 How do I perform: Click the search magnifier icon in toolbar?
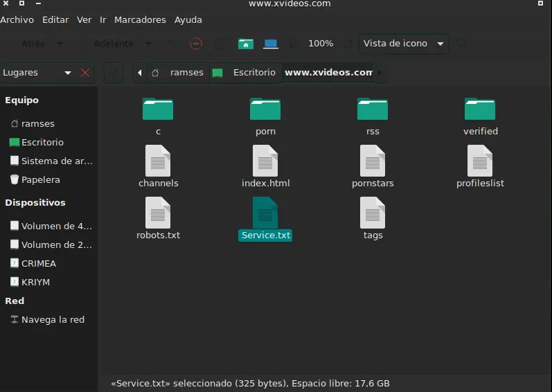(x=461, y=43)
